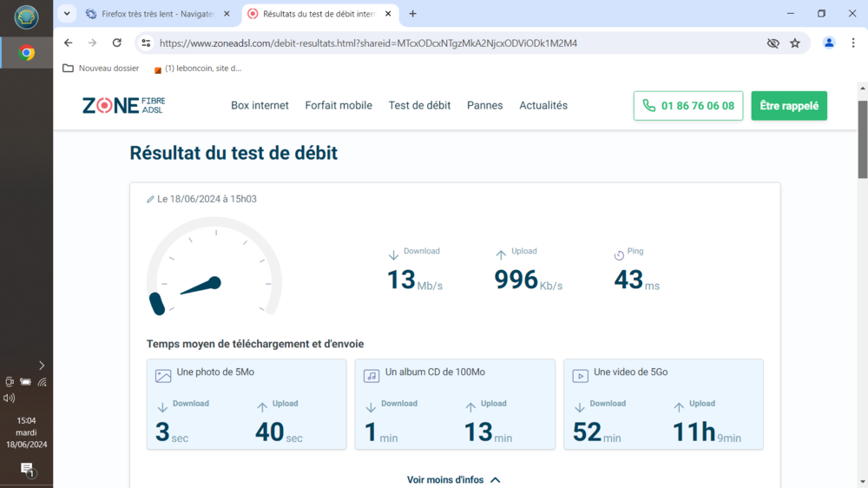Viewport: 868px width, 488px height.
Task: View site information icon in address bar
Action: point(146,43)
